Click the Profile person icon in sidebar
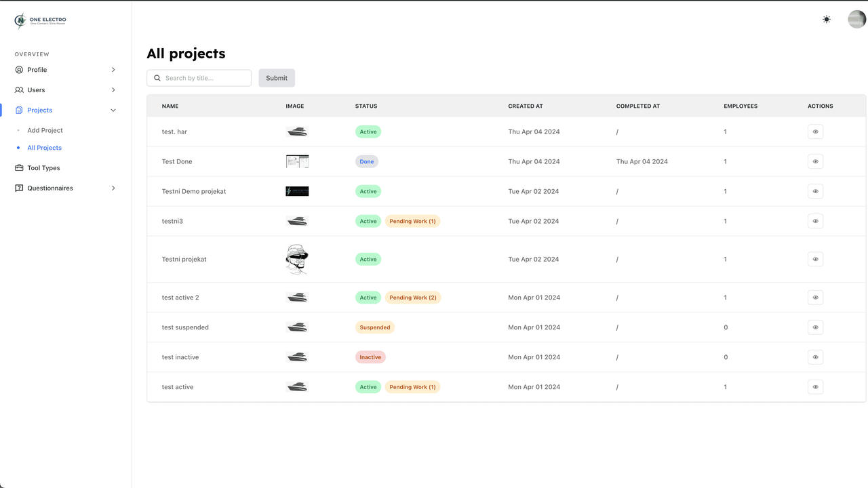This screenshot has width=868, height=488. (x=19, y=70)
